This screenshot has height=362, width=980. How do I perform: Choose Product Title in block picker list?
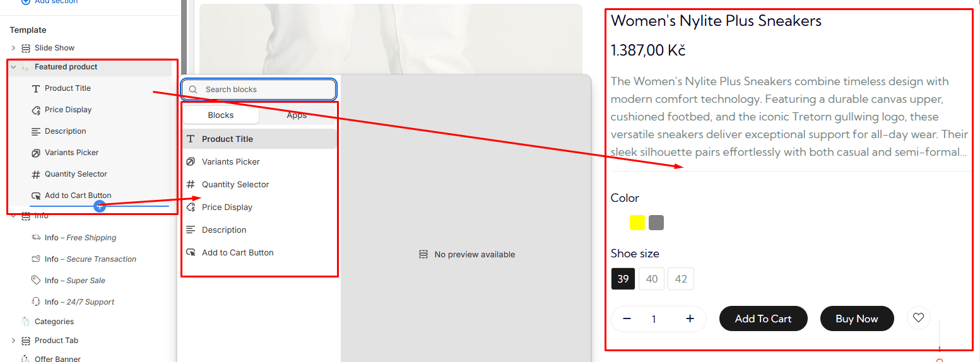pyautogui.click(x=259, y=139)
